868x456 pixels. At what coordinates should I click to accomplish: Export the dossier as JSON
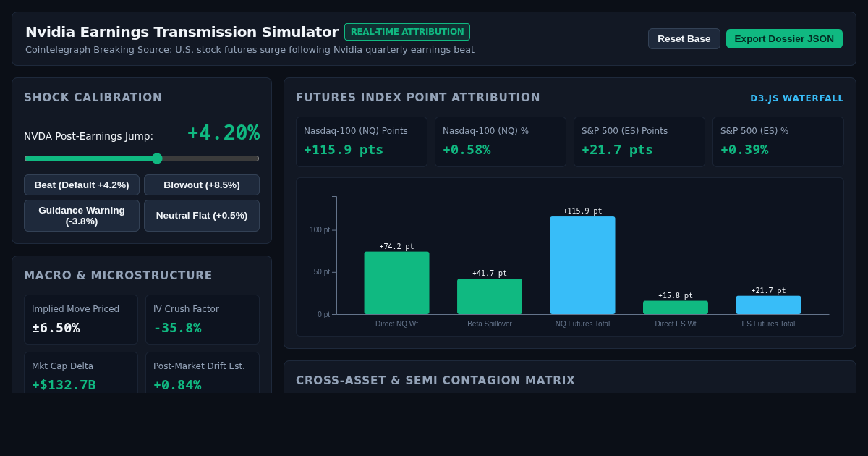(784, 38)
